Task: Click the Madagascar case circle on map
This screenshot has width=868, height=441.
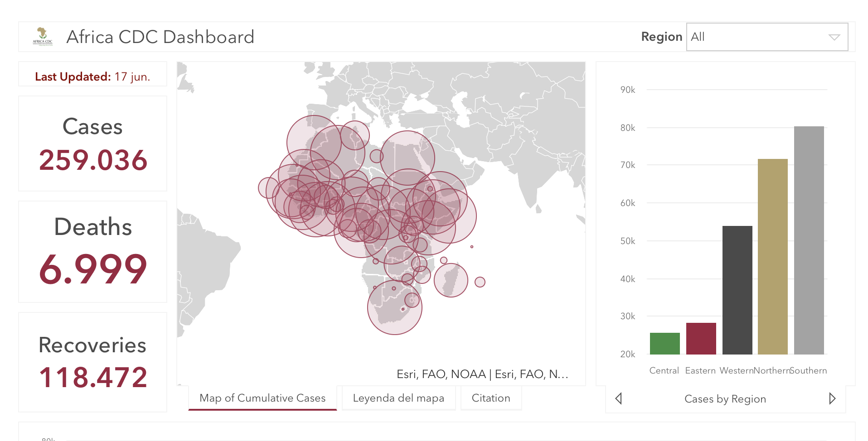Action: pos(451,280)
